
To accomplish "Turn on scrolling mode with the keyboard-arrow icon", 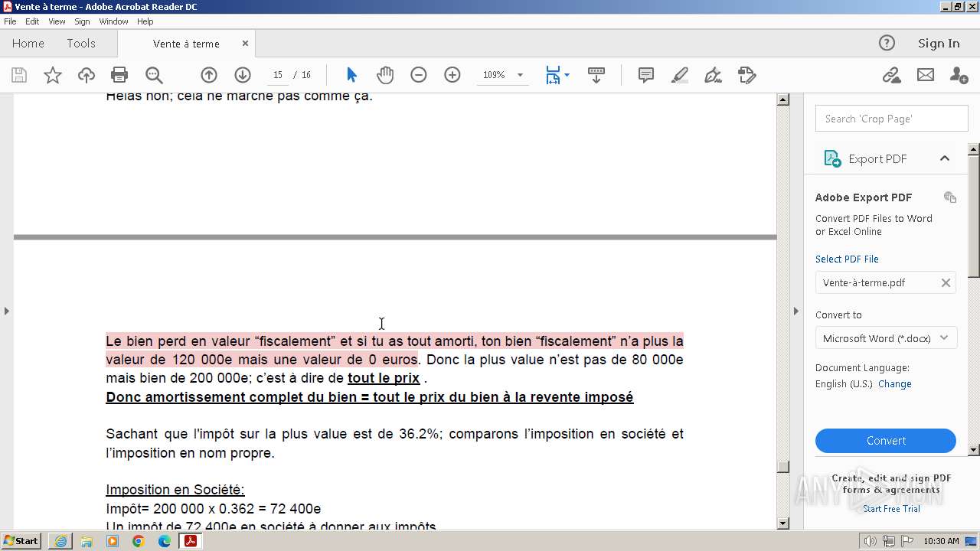I will (596, 75).
